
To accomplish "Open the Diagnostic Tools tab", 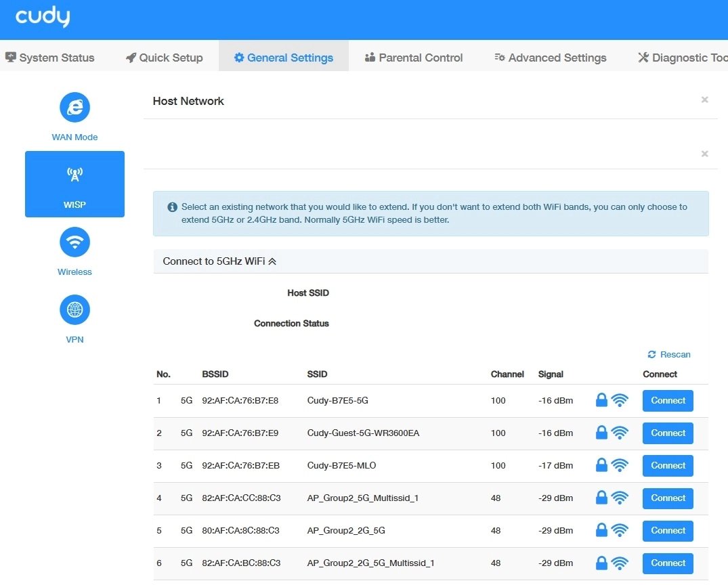I will click(x=683, y=58).
